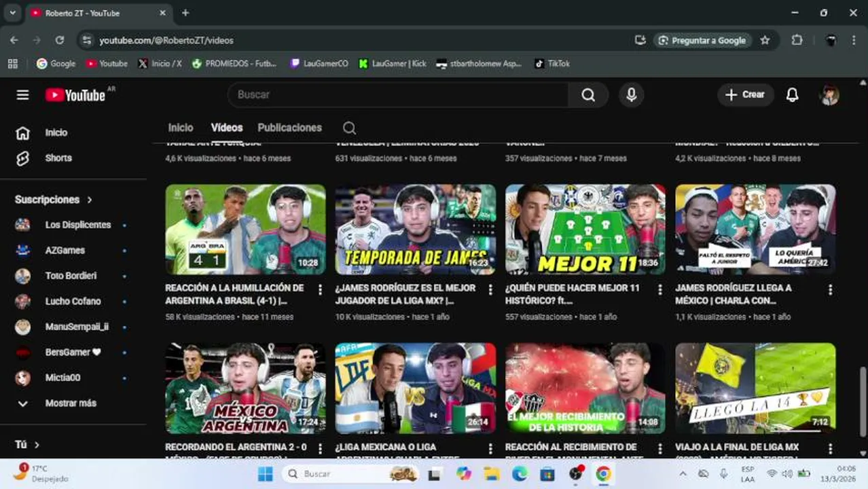
Task: Play the Argentina Brasil 4-1 thumbnail
Action: (245, 230)
